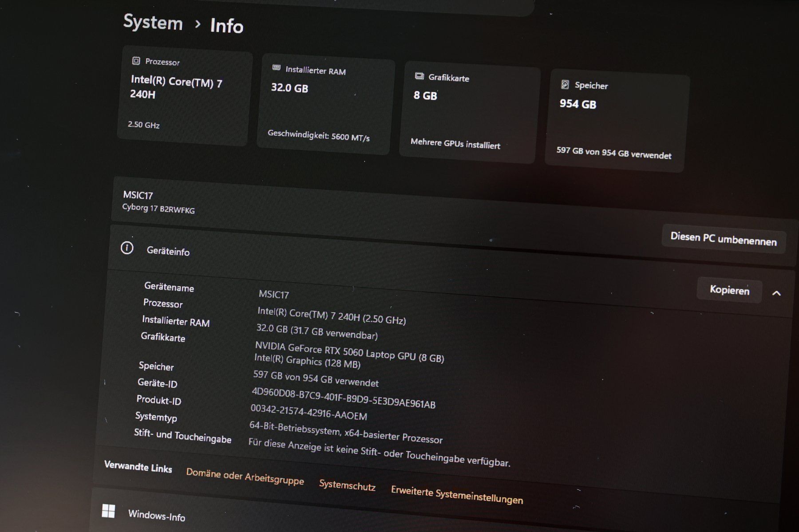Open Erweiterte Systemeinstellungen link

point(457,495)
